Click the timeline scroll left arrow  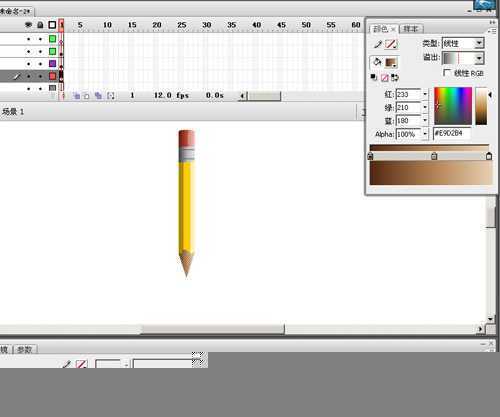pos(242,96)
